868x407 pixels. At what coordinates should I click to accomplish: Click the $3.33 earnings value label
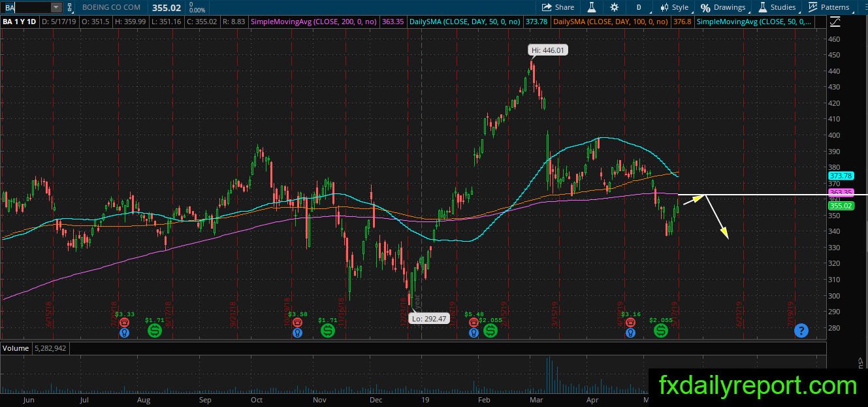[x=125, y=314]
